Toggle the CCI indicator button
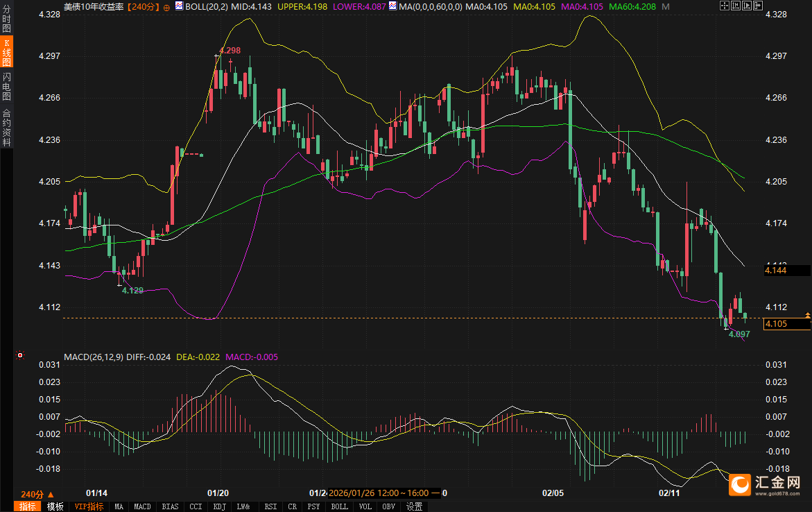Viewport: 812px width, 512px height. tap(196, 506)
